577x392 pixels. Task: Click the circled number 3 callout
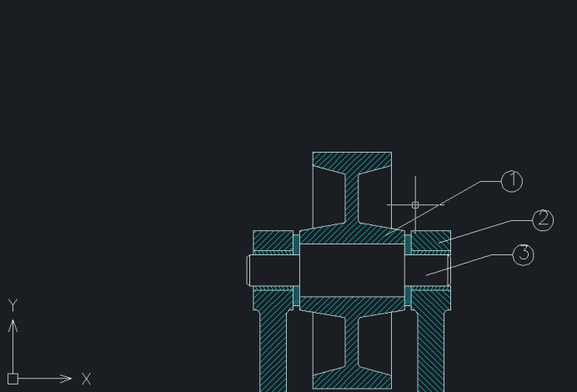point(523,255)
